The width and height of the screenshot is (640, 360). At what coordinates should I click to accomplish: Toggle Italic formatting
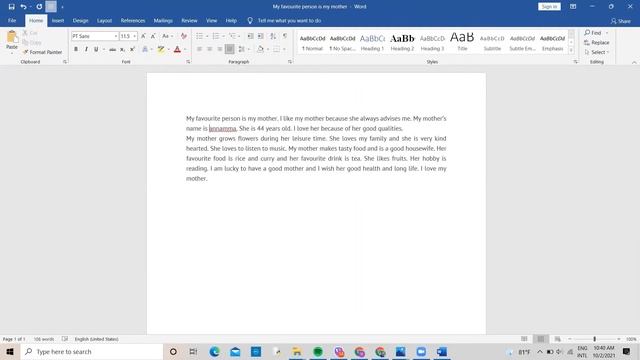[x=86, y=49]
